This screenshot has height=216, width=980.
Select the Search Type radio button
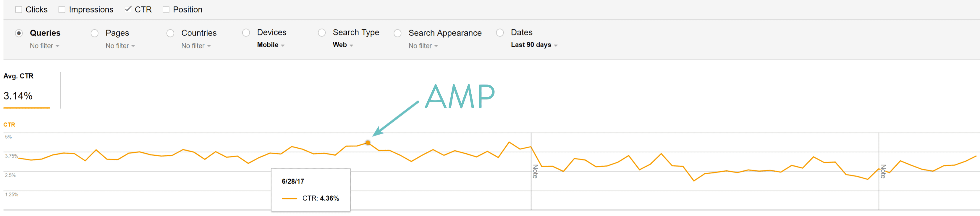tap(322, 33)
